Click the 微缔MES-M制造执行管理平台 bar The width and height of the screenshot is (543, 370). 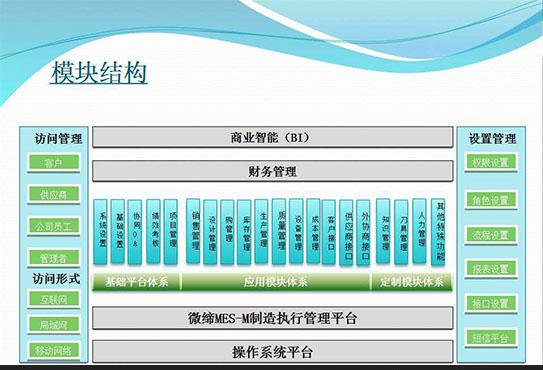point(273,318)
